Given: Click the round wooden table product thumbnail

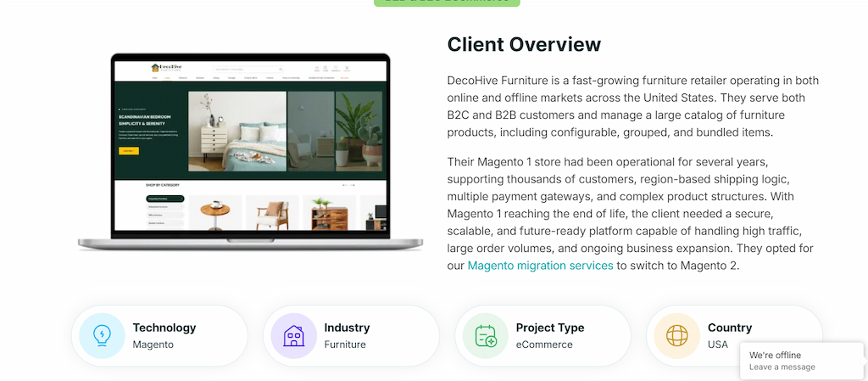Looking at the screenshot, I should coord(215,213).
